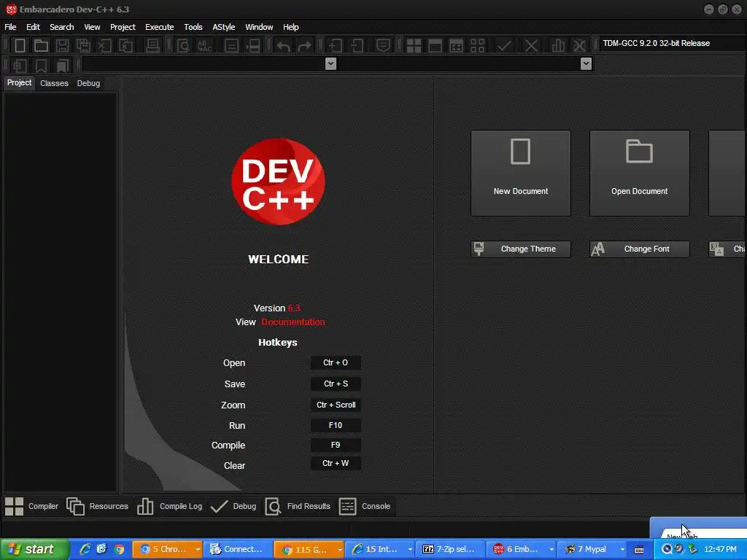Click the Debug checkmark toolbar icon
747x560 pixels.
[504, 46]
